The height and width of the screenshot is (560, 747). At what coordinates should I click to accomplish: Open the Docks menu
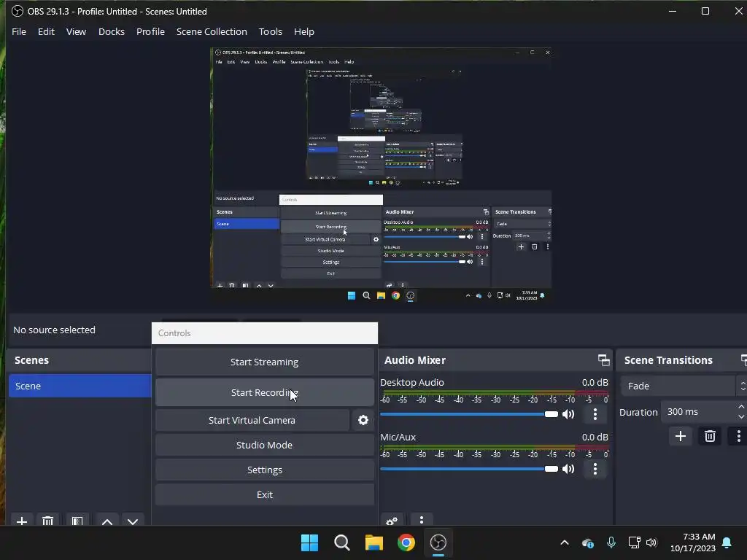pyautogui.click(x=112, y=31)
